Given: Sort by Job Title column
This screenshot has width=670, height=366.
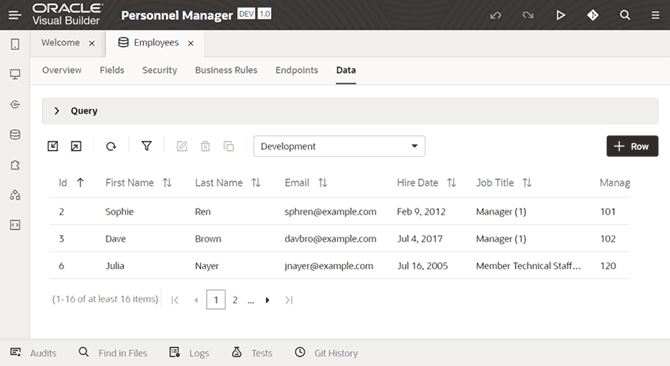Looking at the screenshot, I should (x=527, y=183).
